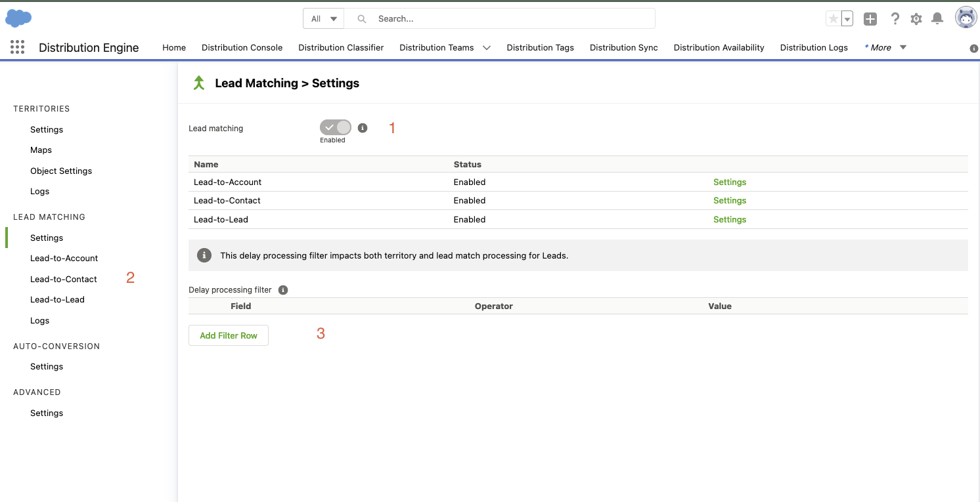Click the info icon in the delay filter notice
The width and height of the screenshot is (980, 502).
tap(204, 255)
